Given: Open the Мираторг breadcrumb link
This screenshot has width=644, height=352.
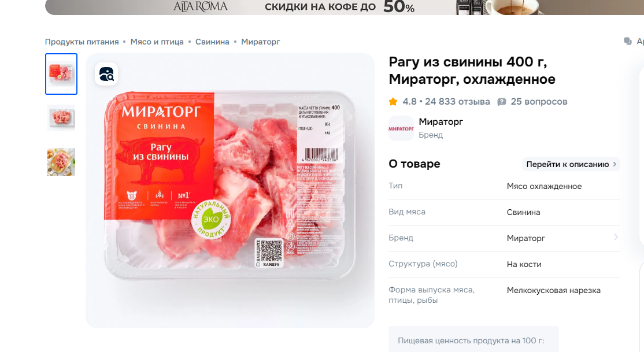Looking at the screenshot, I should [x=260, y=42].
